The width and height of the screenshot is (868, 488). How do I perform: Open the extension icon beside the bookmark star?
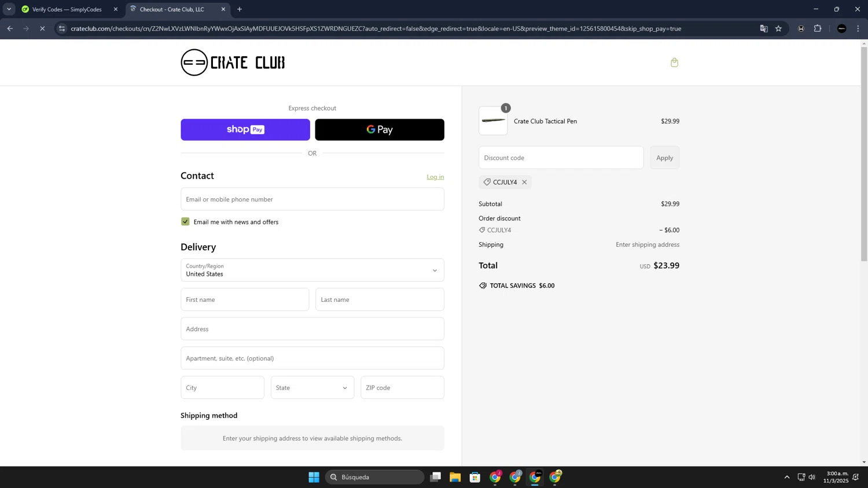[801, 28]
